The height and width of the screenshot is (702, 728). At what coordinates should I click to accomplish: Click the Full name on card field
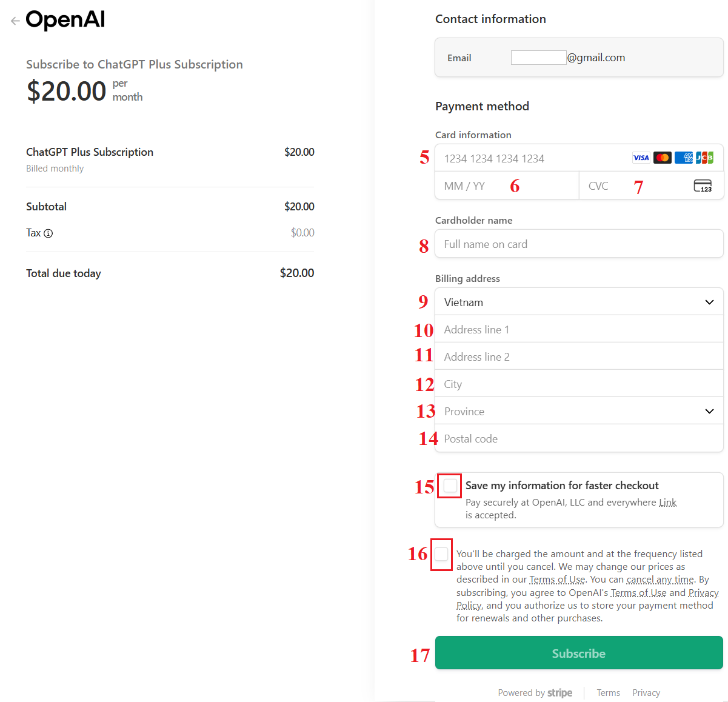pos(579,244)
